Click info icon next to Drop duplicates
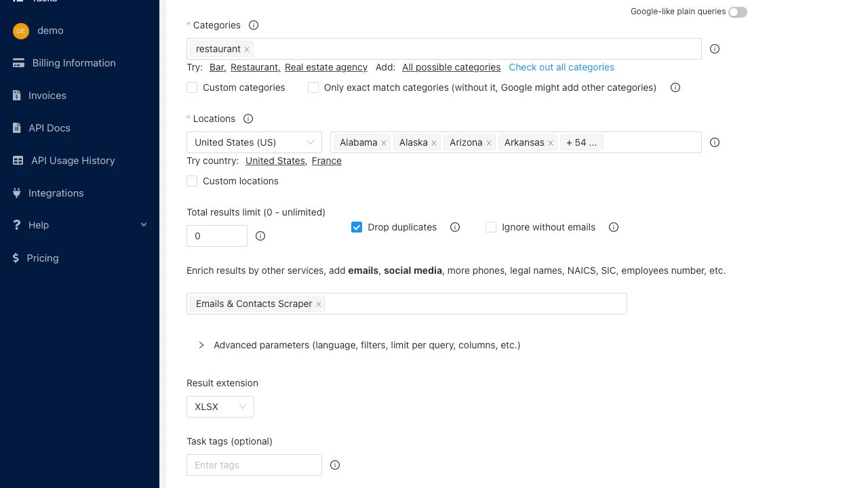The image size is (868, 488). tap(455, 227)
